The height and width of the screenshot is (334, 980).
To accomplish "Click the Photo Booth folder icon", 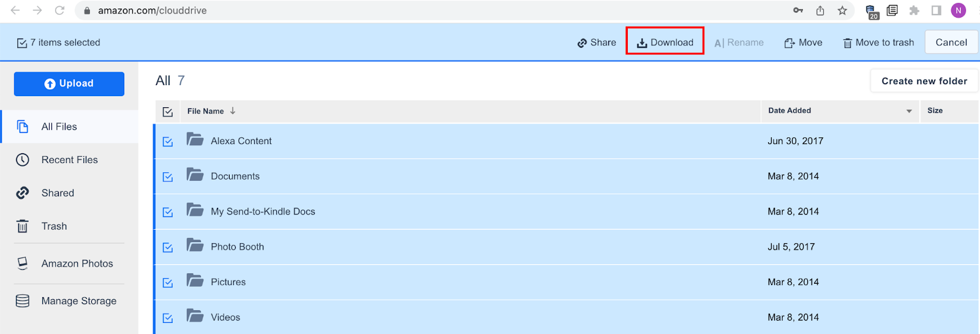I will pyautogui.click(x=195, y=245).
